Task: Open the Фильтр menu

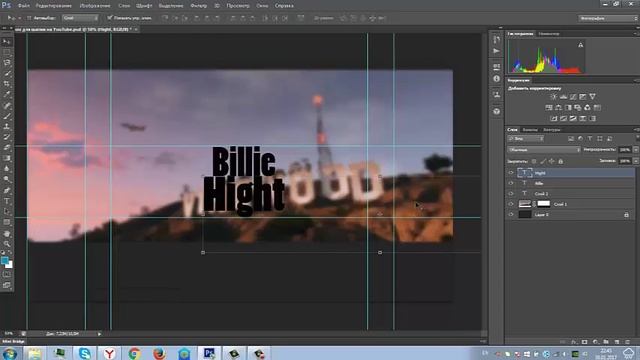Action: 199,6
